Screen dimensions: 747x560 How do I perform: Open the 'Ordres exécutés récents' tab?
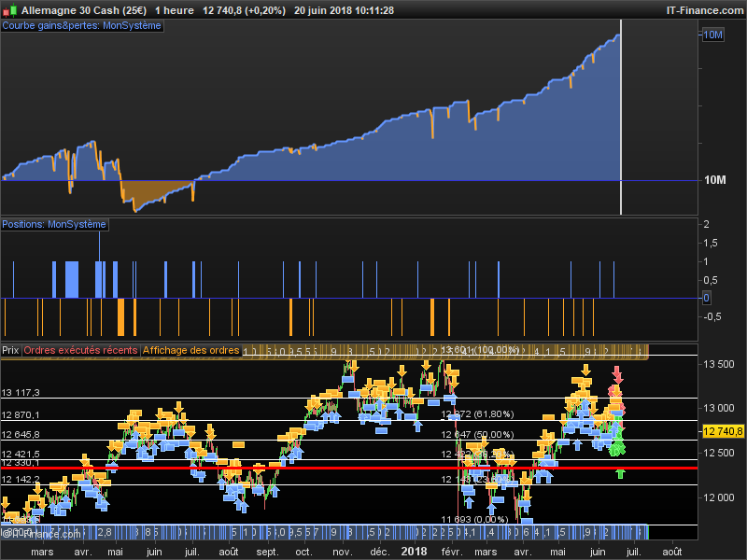80,351
